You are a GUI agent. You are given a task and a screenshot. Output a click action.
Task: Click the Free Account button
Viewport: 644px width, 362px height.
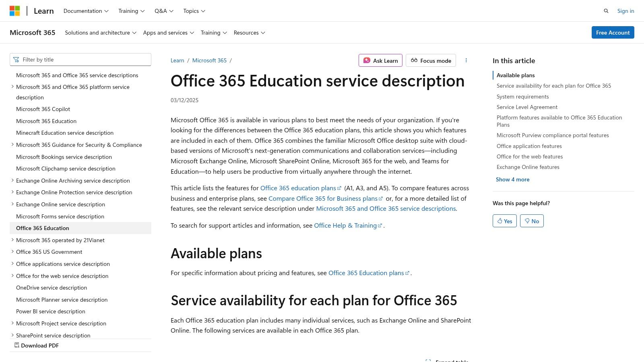tap(613, 33)
